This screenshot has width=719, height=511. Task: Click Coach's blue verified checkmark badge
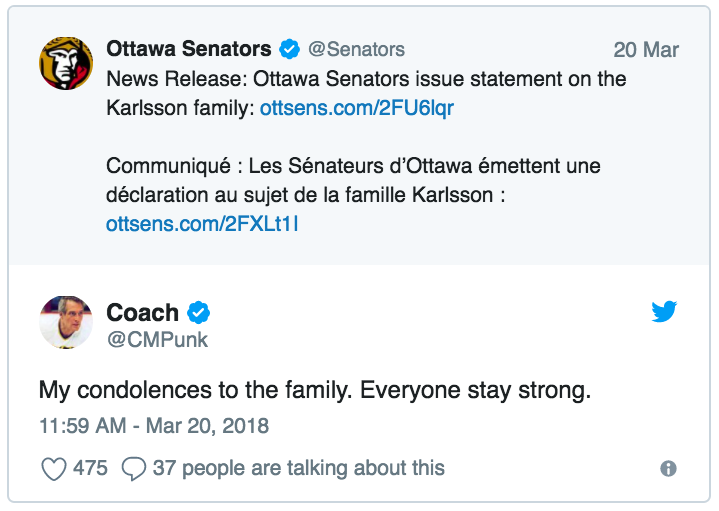[x=198, y=313]
